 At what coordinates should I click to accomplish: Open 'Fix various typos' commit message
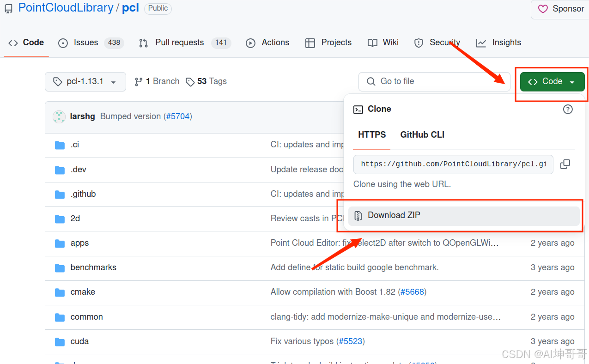point(302,341)
